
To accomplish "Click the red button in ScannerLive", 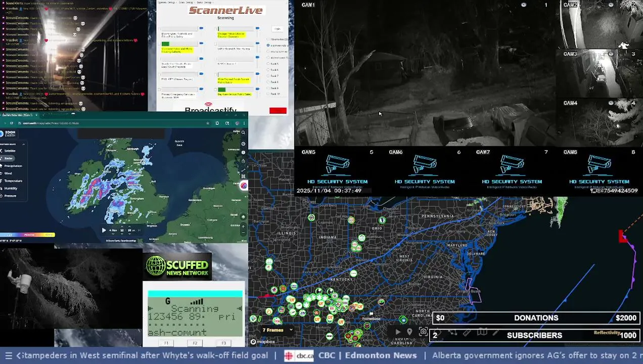I will tap(278, 110).
